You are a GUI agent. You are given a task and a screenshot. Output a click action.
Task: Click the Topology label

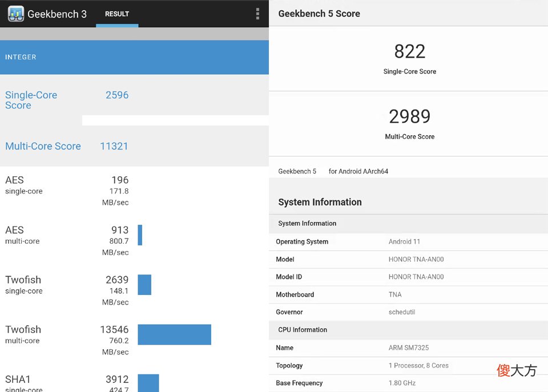pos(289,365)
